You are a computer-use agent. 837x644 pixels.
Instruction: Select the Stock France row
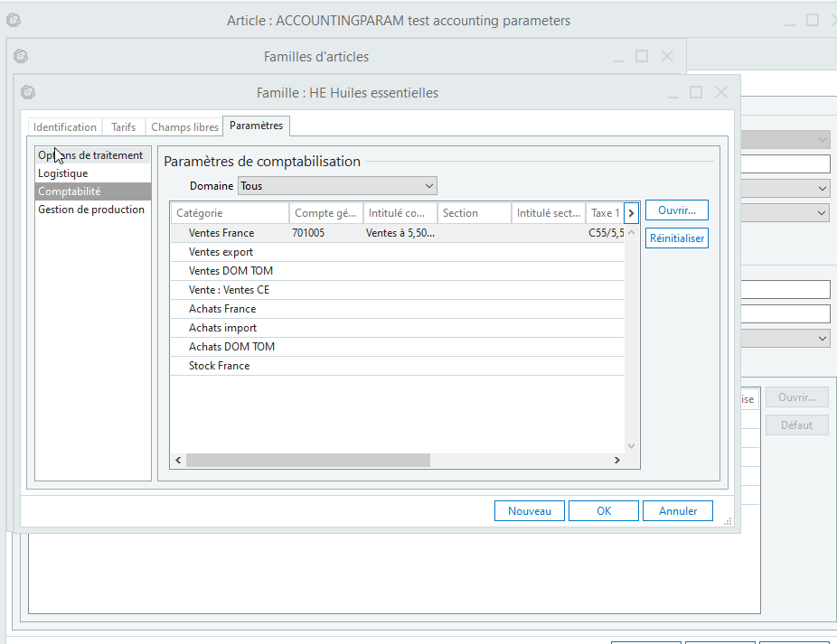(x=397, y=366)
